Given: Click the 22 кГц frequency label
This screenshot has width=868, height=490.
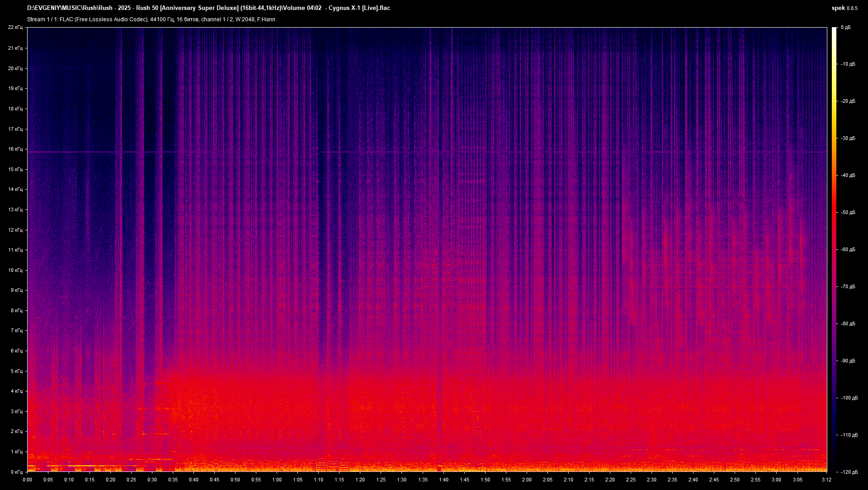Looking at the screenshot, I should pyautogui.click(x=15, y=28).
